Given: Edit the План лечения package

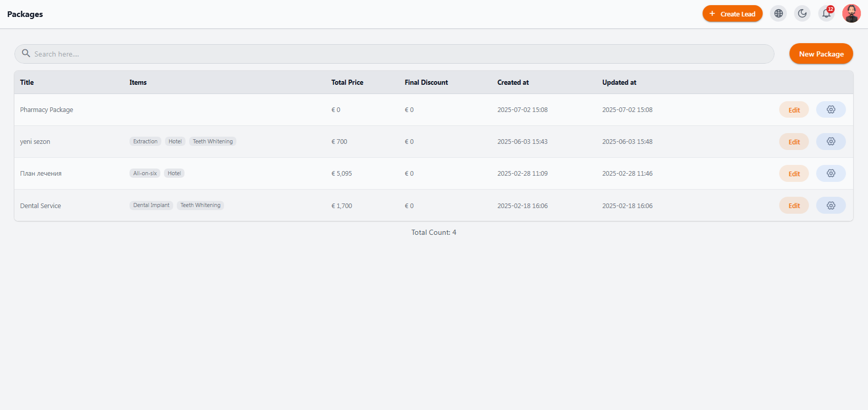Looking at the screenshot, I should [794, 174].
